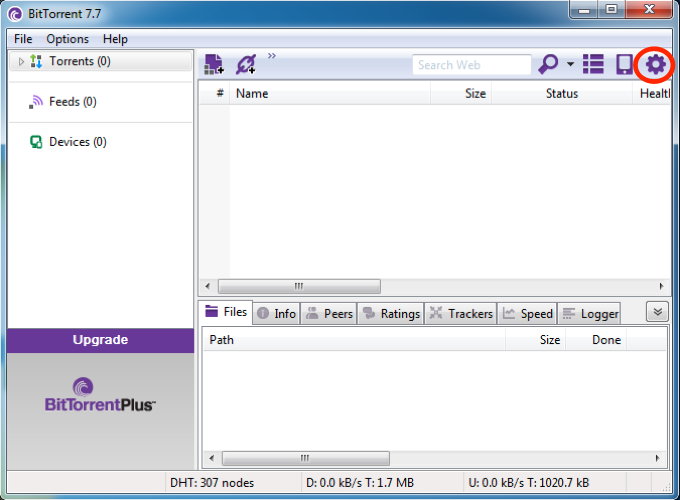Switch to the list view icon
The height and width of the screenshot is (500, 680).
594,65
